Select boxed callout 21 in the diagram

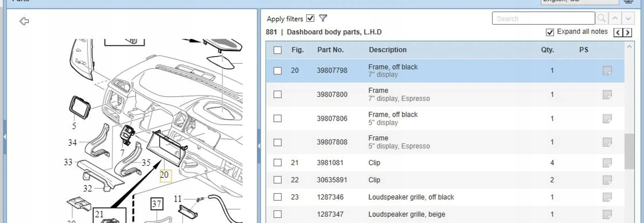coord(99,214)
